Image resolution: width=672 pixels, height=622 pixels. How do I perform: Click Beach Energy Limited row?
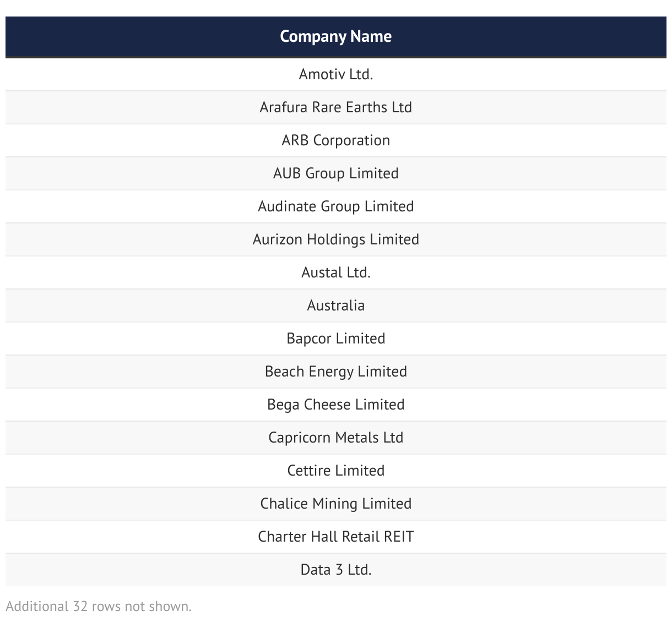[x=335, y=372]
